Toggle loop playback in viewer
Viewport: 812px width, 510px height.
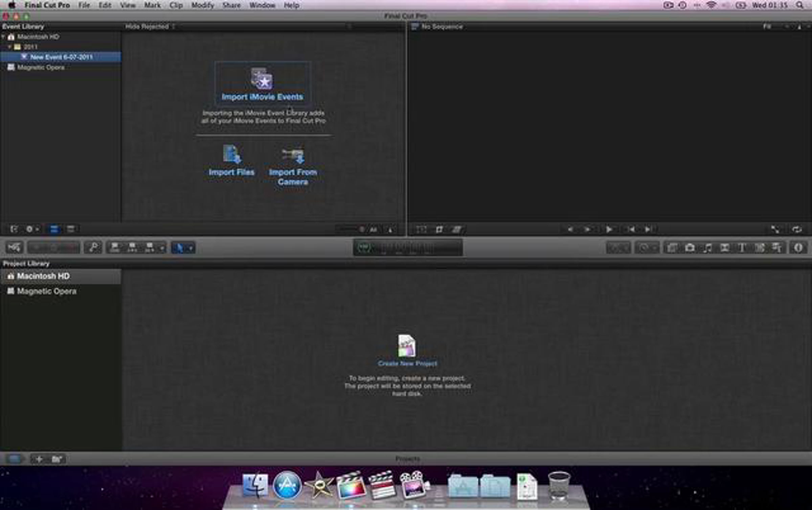coord(796,229)
